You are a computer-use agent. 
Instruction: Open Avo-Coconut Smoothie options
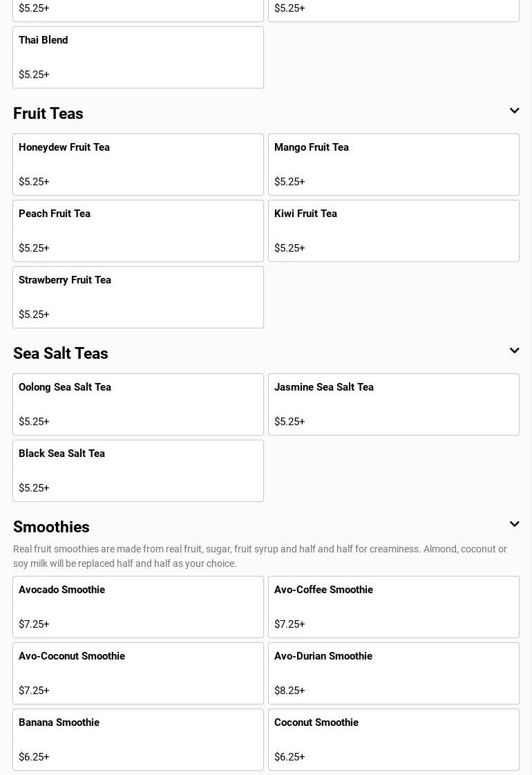coord(138,673)
